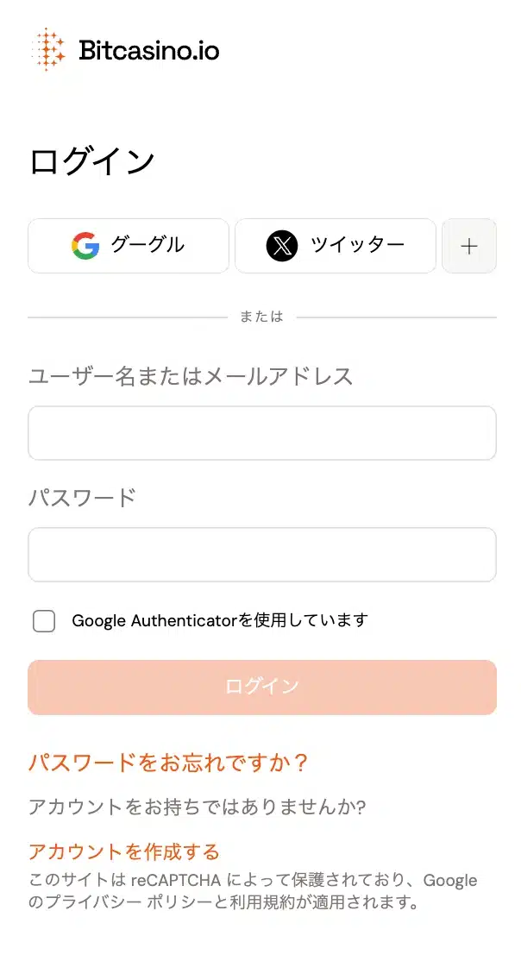Screen dimensions: 521x980
Task: Click the black X Twitter icon
Action: [282, 246]
